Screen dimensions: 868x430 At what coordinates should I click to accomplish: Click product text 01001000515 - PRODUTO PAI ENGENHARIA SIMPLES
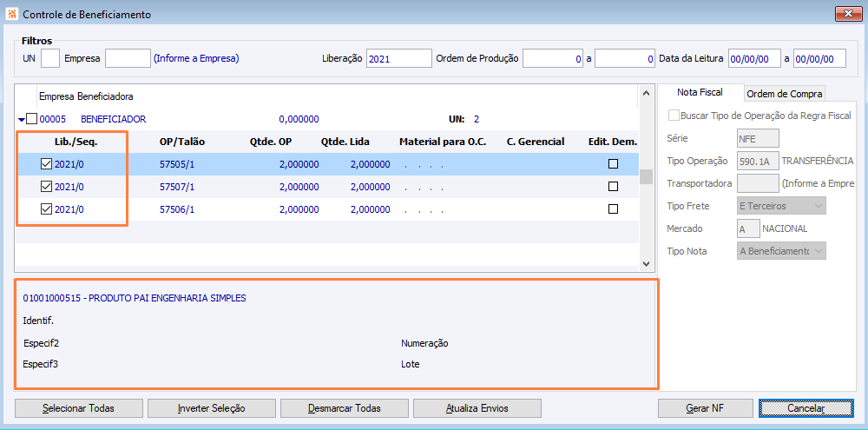coord(135,298)
